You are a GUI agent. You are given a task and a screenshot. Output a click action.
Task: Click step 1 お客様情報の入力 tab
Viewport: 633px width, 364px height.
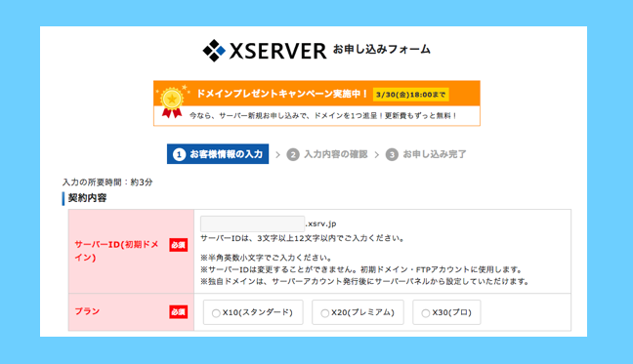click(x=218, y=154)
